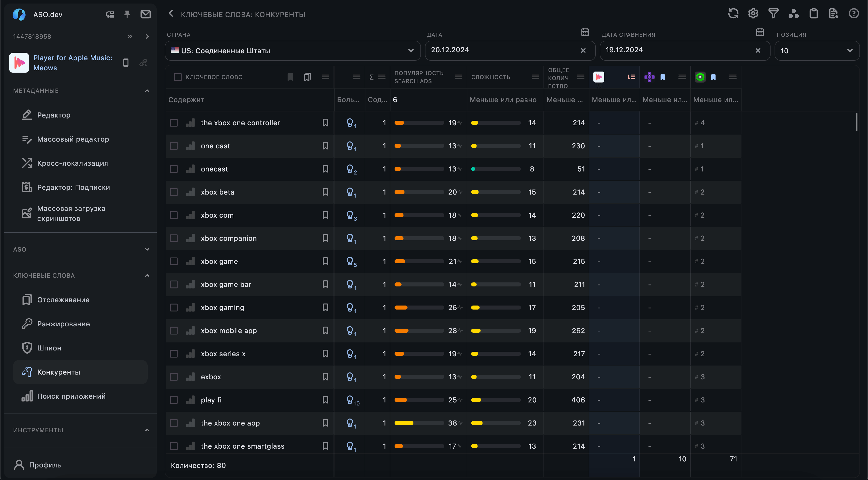Clear the 19.12.2024 comparison date with X
The height and width of the screenshot is (480, 868).
pyautogui.click(x=758, y=50)
